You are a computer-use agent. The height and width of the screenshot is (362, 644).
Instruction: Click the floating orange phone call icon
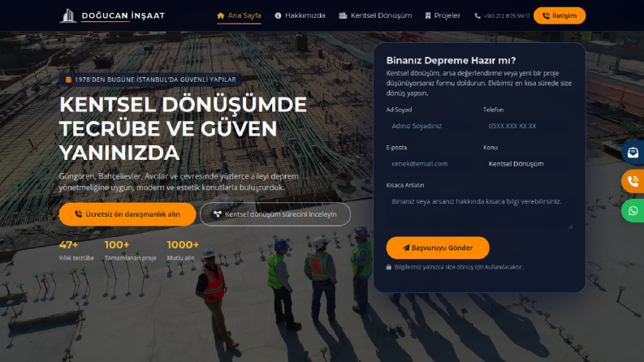(633, 181)
